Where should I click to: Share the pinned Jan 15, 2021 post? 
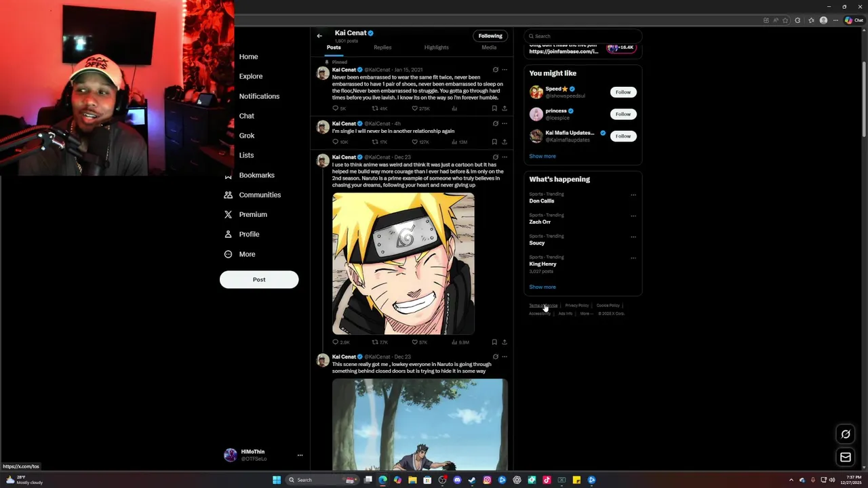tap(504, 108)
